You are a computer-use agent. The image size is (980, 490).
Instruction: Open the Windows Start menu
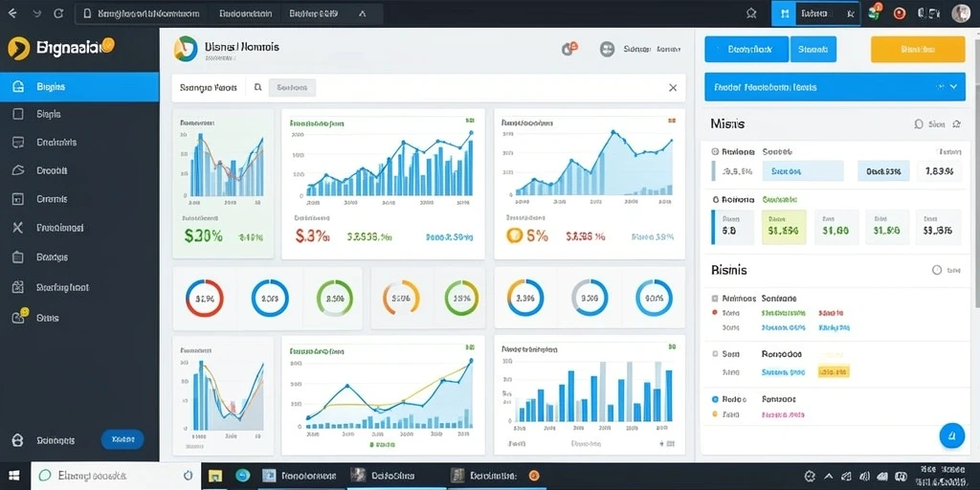click(13, 477)
